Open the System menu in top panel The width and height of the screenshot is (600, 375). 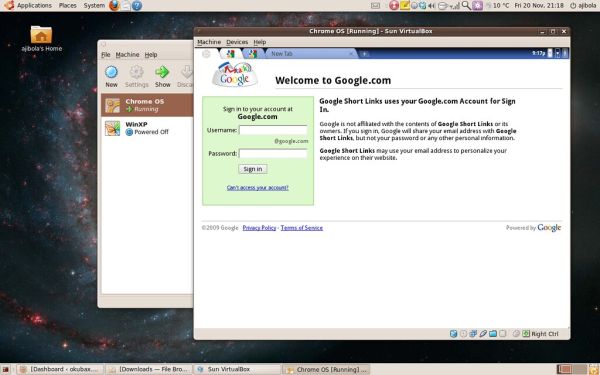pyautogui.click(x=94, y=5)
